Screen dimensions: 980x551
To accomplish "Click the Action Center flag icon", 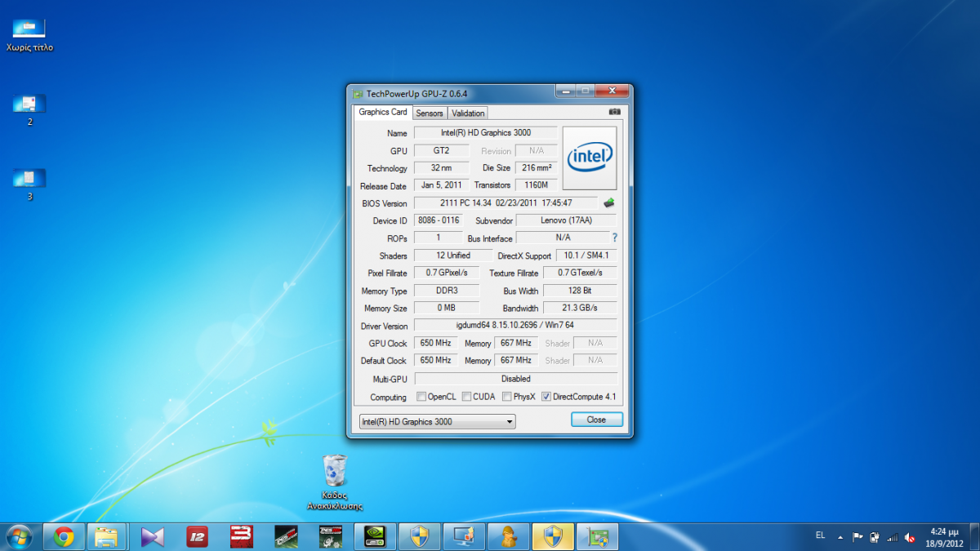I will tap(857, 537).
